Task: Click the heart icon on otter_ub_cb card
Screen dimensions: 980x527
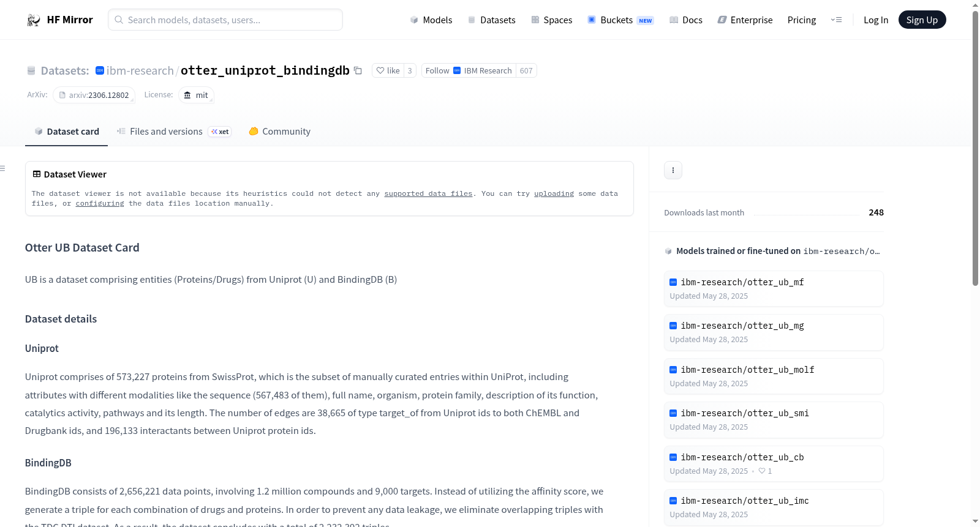Action: click(x=762, y=471)
